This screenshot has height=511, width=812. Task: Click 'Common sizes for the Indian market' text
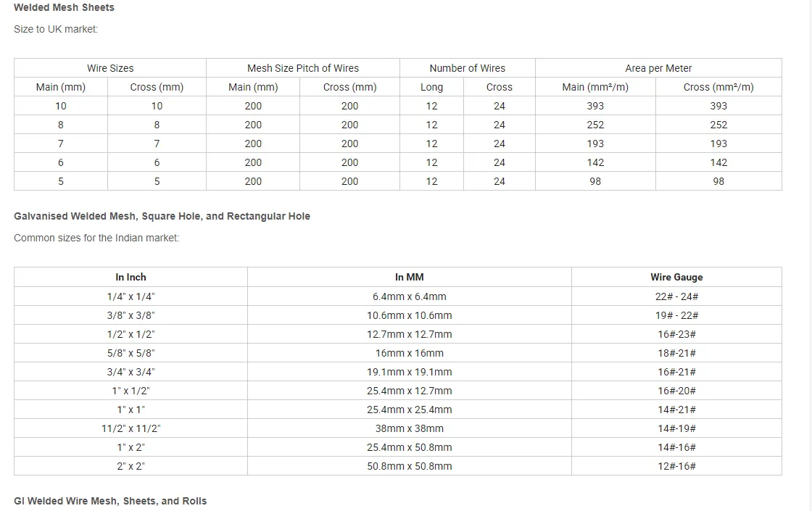(96, 238)
